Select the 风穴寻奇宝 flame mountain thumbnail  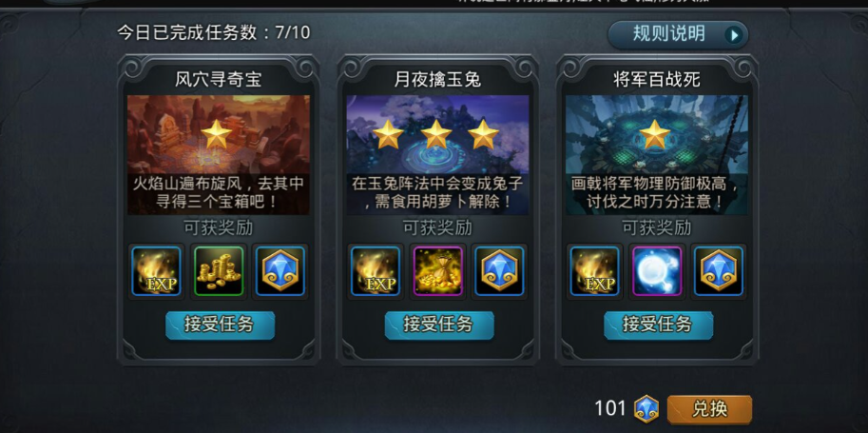coord(219,155)
